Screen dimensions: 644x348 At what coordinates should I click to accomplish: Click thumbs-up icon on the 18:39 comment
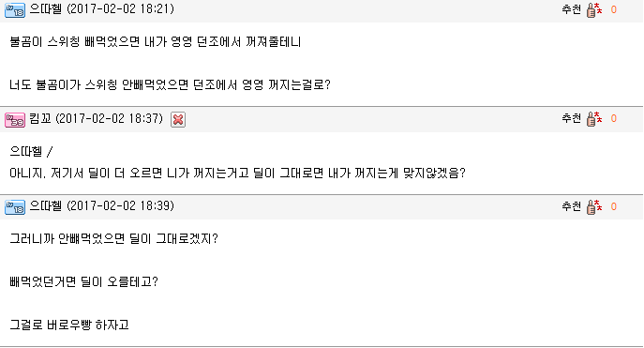click(x=594, y=207)
